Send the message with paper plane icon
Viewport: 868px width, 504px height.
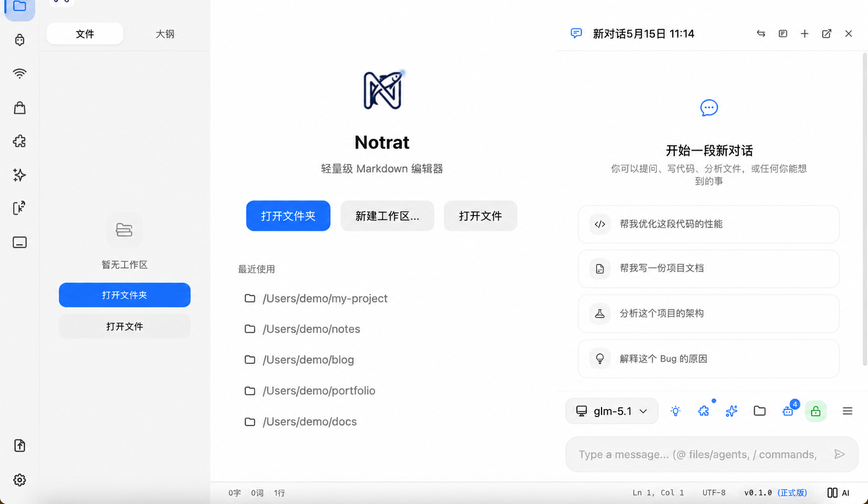point(840,454)
